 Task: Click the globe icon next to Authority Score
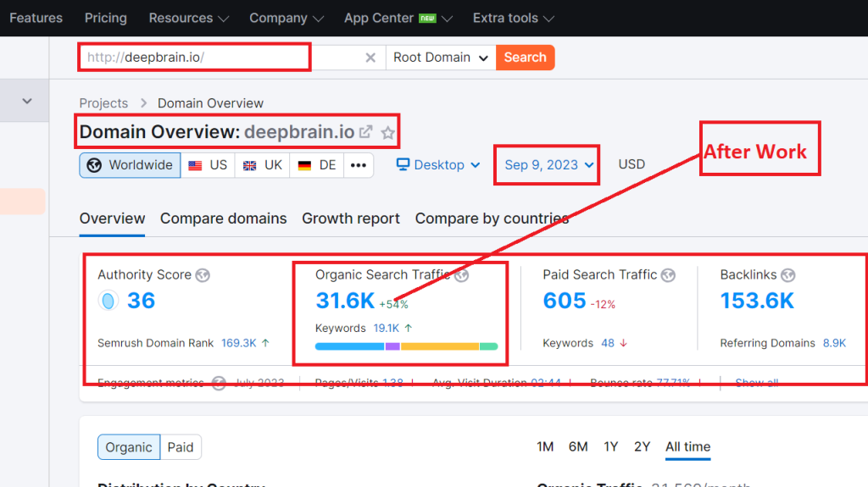coord(203,275)
